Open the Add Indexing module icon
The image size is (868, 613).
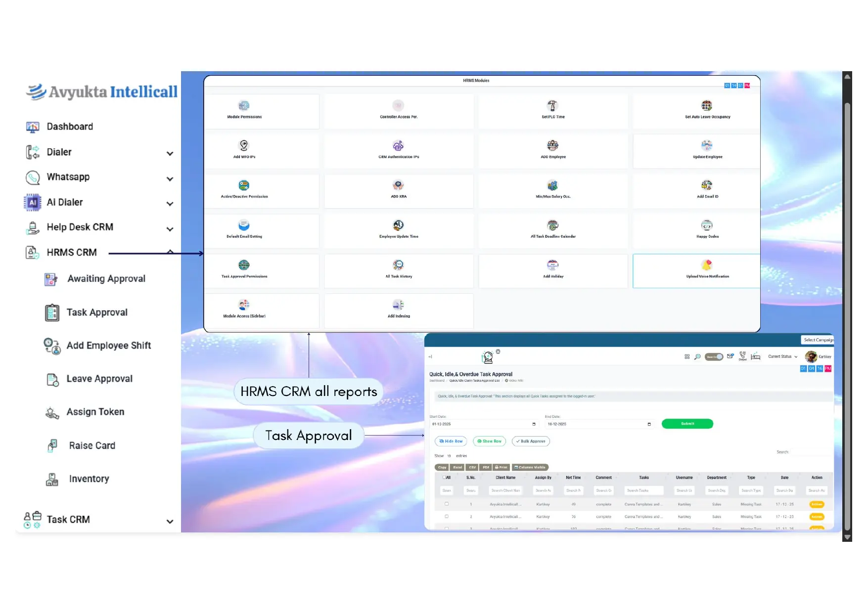click(x=398, y=305)
